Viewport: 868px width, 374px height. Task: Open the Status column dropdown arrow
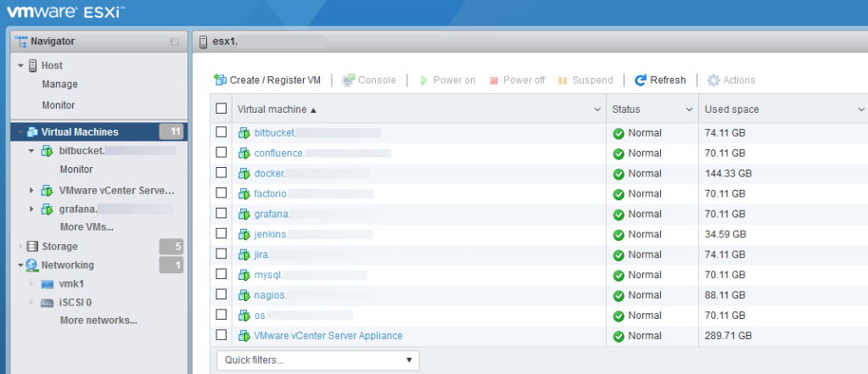click(x=689, y=109)
